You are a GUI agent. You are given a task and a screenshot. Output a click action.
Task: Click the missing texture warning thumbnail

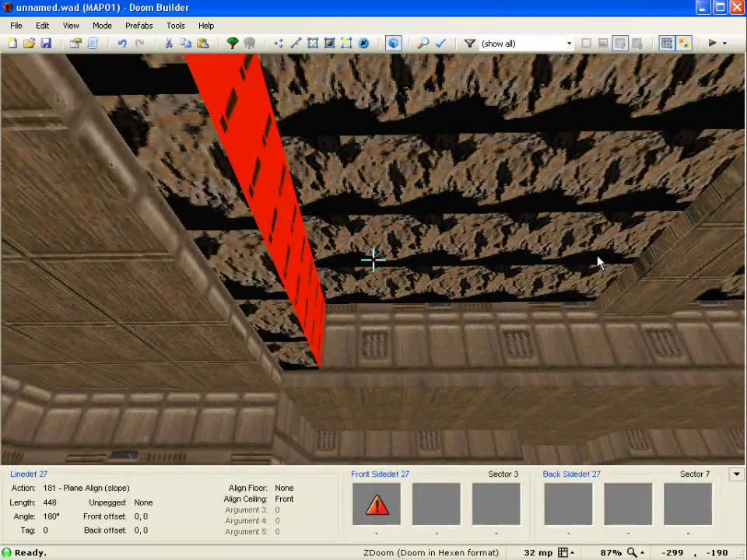pos(377,504)
